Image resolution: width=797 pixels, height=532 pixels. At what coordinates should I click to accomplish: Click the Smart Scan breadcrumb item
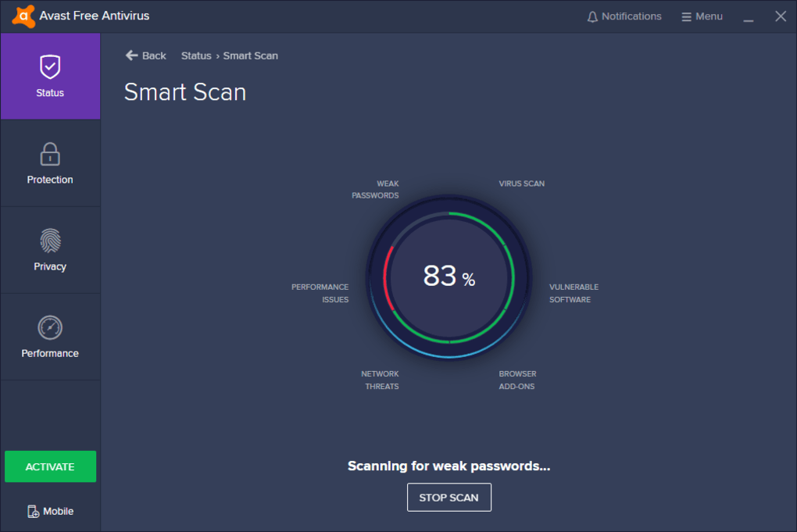click(x=250, y=55)
